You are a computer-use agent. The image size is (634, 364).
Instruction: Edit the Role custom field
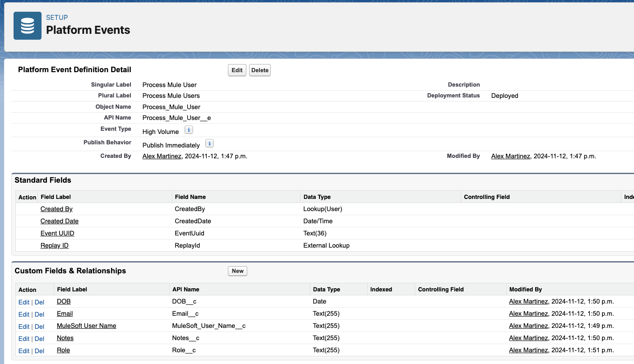click(24, 350)
